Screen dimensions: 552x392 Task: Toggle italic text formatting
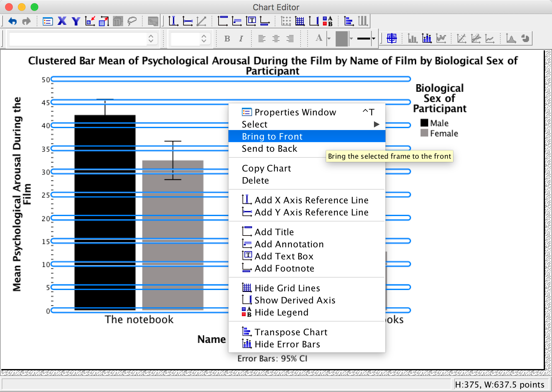click(x=241, y=39)
